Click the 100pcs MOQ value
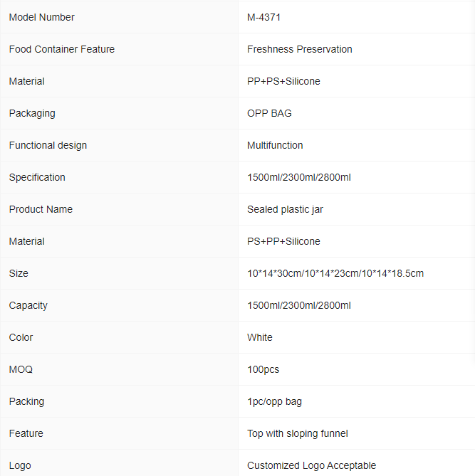The image size is (475, 476). click(x=263, y=369)
